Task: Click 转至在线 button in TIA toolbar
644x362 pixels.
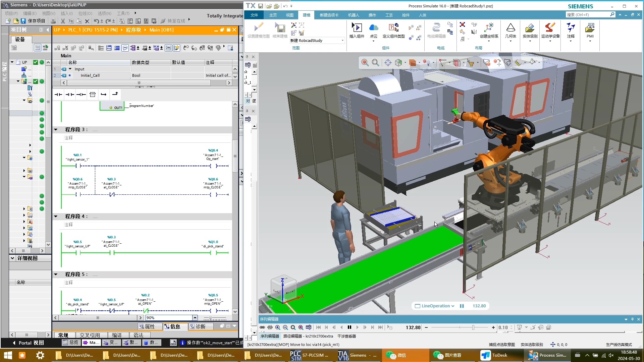Action: click(173, 21)
